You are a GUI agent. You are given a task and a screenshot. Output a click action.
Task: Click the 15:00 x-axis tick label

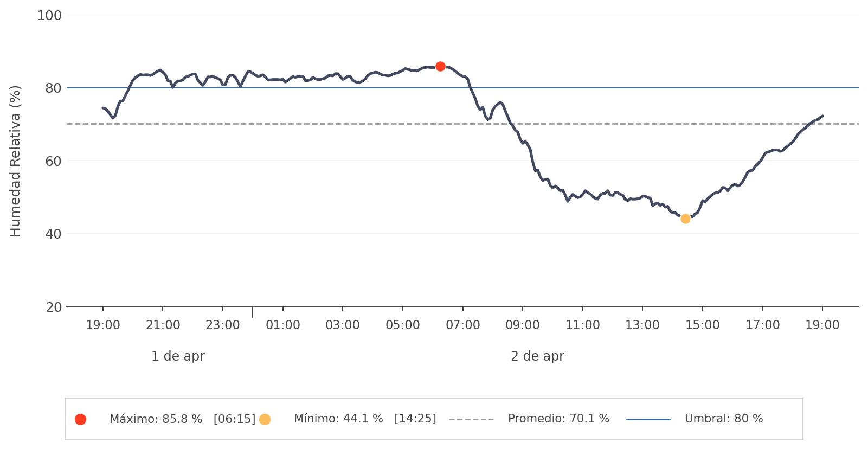point(703,325)
